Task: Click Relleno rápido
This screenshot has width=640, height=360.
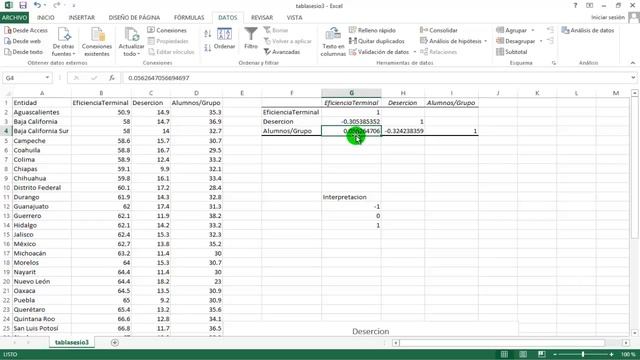Action: coord(372,30)
